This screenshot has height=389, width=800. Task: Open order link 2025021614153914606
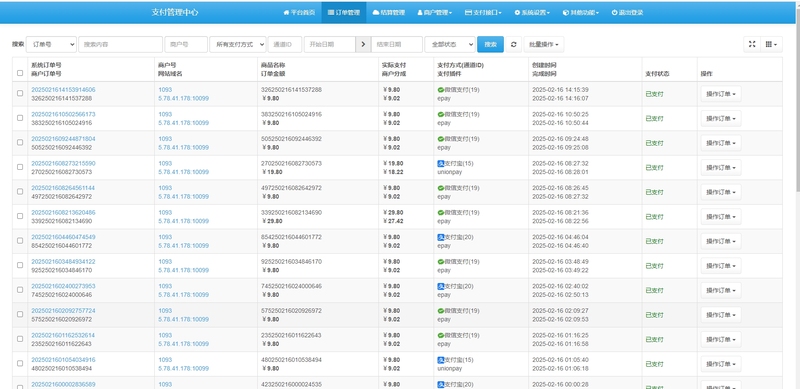point(63,90)
